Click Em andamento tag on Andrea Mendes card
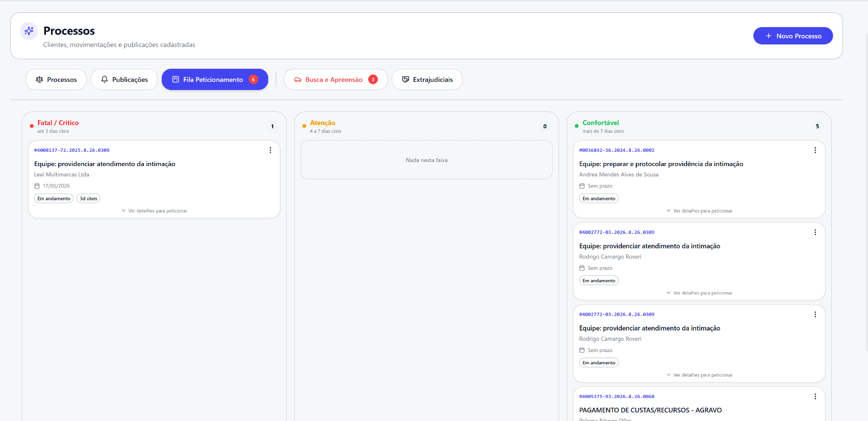The width and height of the screenshot is (868, 421). (x=599, y=198)
